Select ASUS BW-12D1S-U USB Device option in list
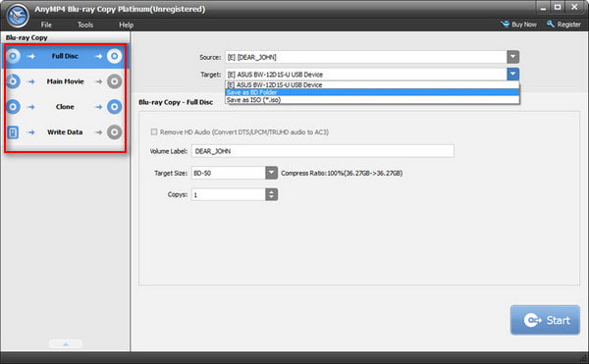This screenshot has height=364, width=589. pos(372,84)
